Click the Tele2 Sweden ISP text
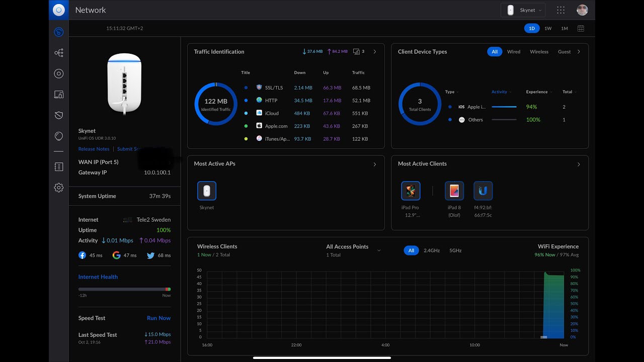 click(153, 220)
